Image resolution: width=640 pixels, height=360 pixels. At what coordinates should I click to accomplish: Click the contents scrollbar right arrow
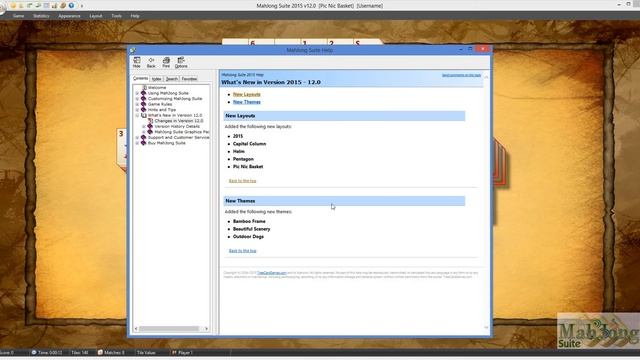pyautogui.click(x=207, y=329)
